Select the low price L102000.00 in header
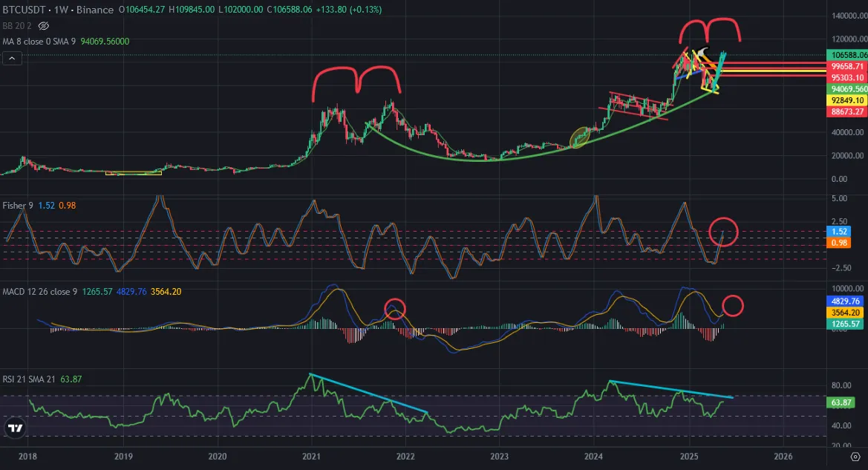The height and width of the screenshot is (470, 868). [x=241, y=10]
